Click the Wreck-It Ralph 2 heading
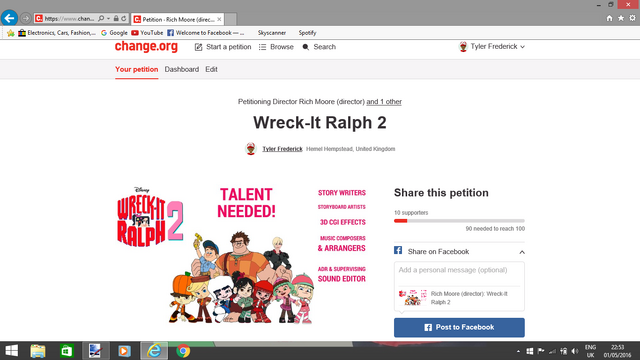Image resolution: width=640 pixels, height=360 pixels. (320, 122)
